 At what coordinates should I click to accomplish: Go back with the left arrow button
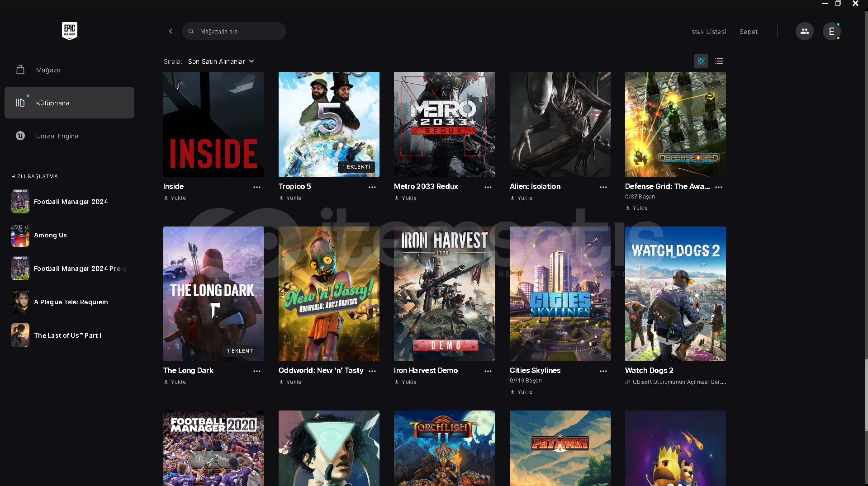pyautogui.click(x=171, y=31)
